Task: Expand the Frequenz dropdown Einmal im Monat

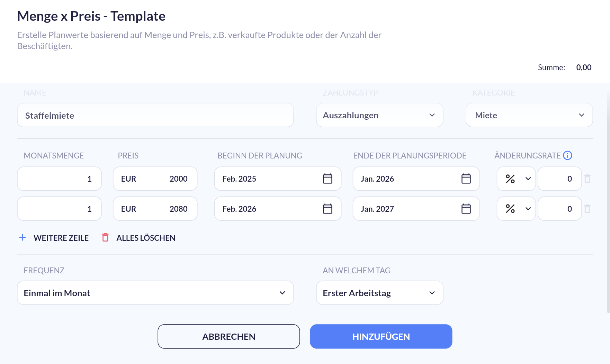Action: click(x=155, y=293)
